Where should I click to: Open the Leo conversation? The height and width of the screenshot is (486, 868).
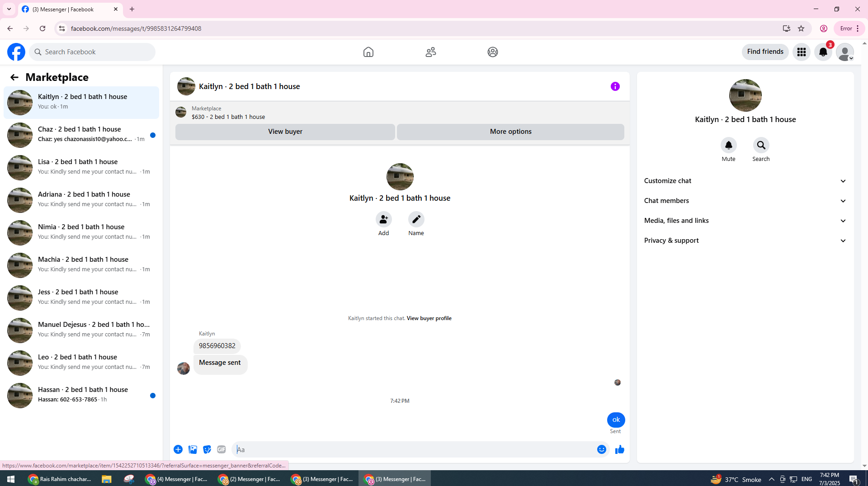pos(81,363)
